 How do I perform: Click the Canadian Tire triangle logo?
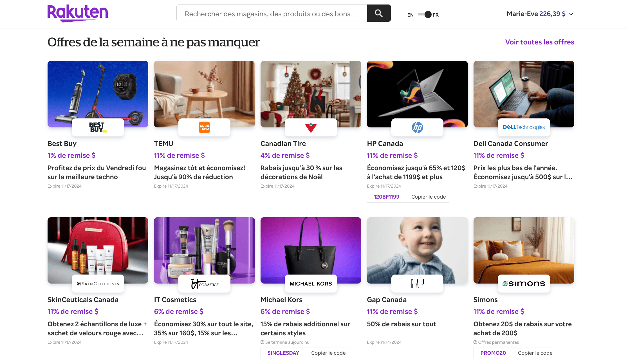coord(311,127)
